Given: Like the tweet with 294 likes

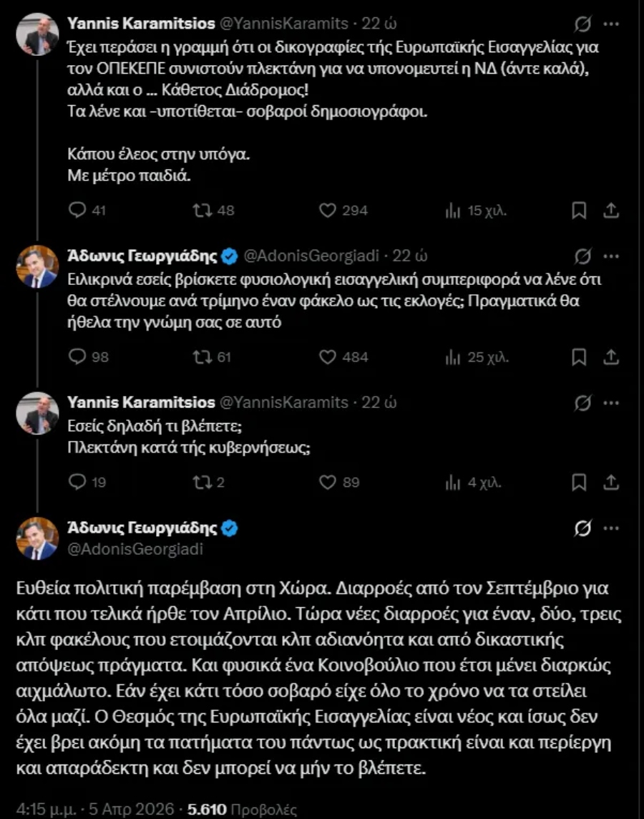Looking at the screenshot, I should [328, 210].
